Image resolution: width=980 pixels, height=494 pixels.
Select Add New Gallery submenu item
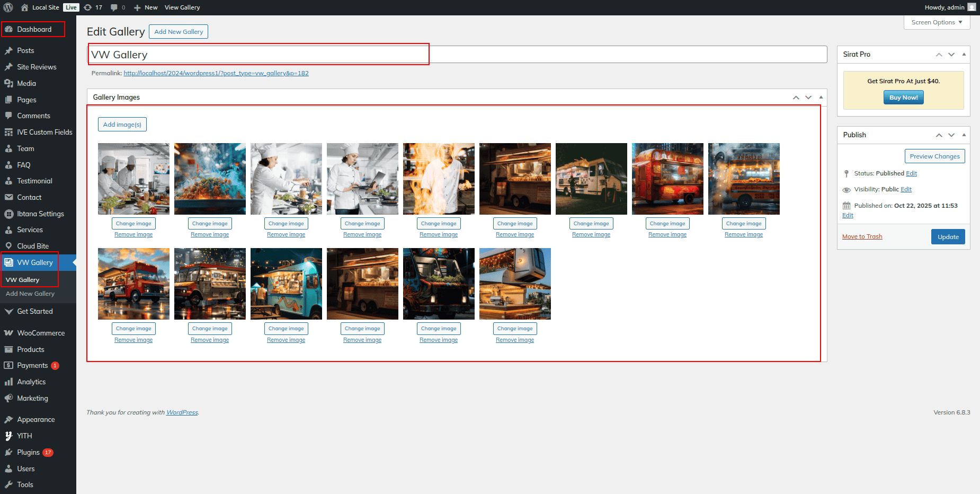[x=30, y=294]
